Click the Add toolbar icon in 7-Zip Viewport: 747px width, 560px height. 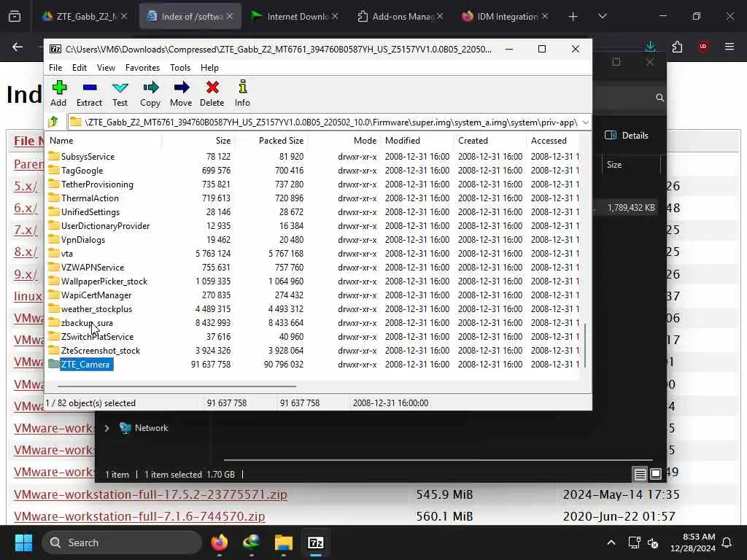click(58, 93)
